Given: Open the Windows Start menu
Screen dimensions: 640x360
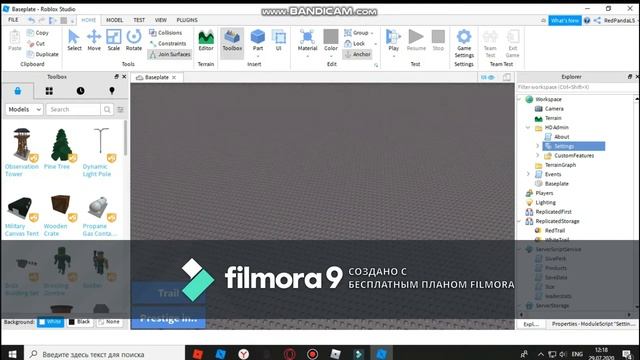Looking at the screenshot, I should click(12, 353).
